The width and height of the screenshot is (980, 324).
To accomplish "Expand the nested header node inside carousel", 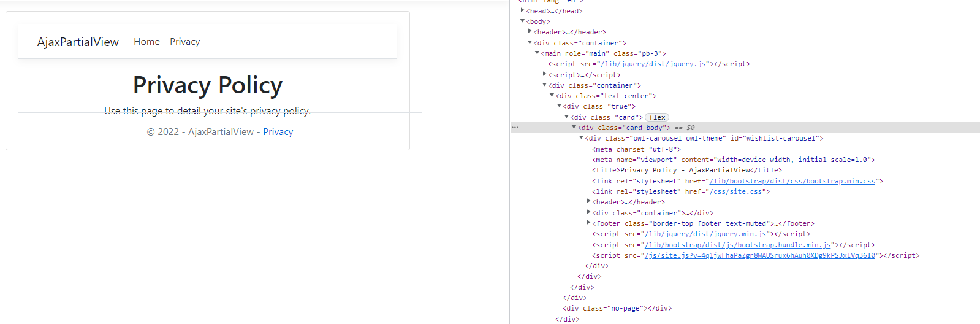I will point(589,201).
